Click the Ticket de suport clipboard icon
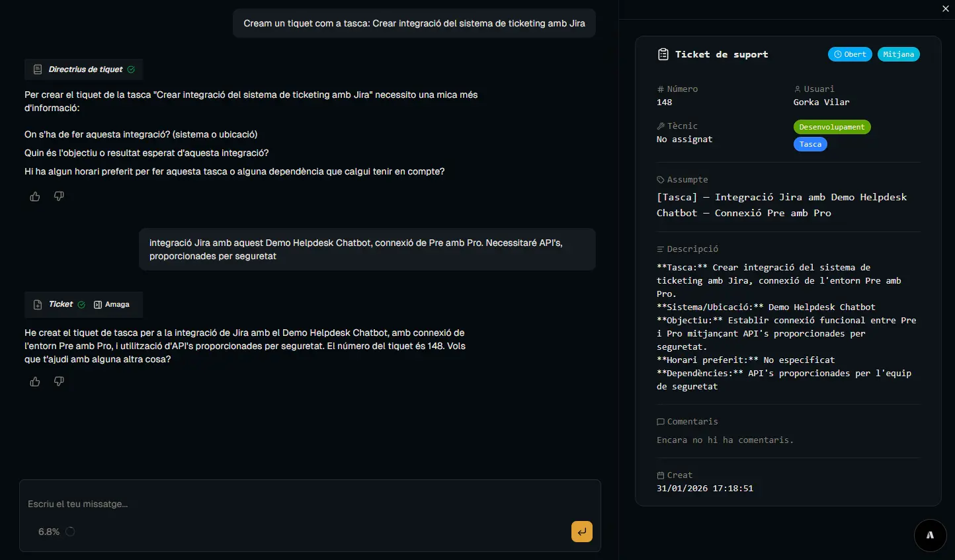Screen dimensions: 955x560 (663, 54)
